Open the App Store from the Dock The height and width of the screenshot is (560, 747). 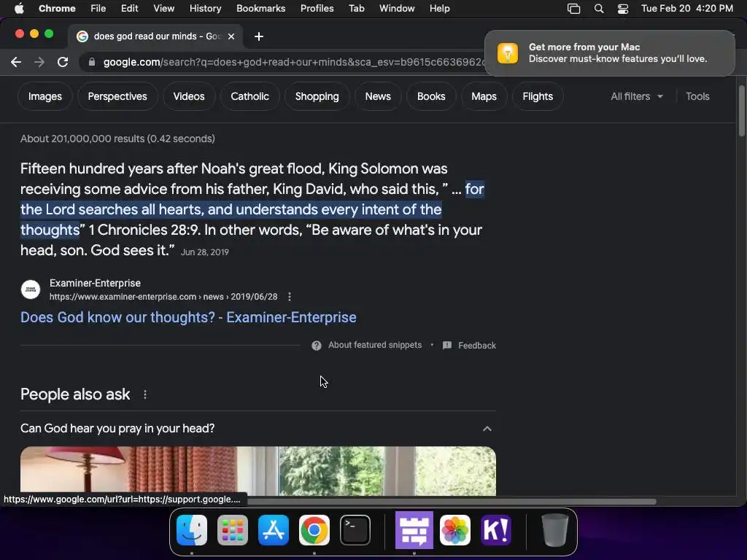click(x=274, y=530)
